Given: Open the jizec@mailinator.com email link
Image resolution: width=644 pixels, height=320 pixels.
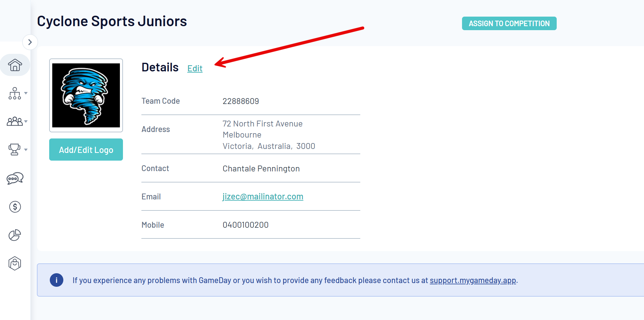Looking at the screenshot, I should point(263,196).
